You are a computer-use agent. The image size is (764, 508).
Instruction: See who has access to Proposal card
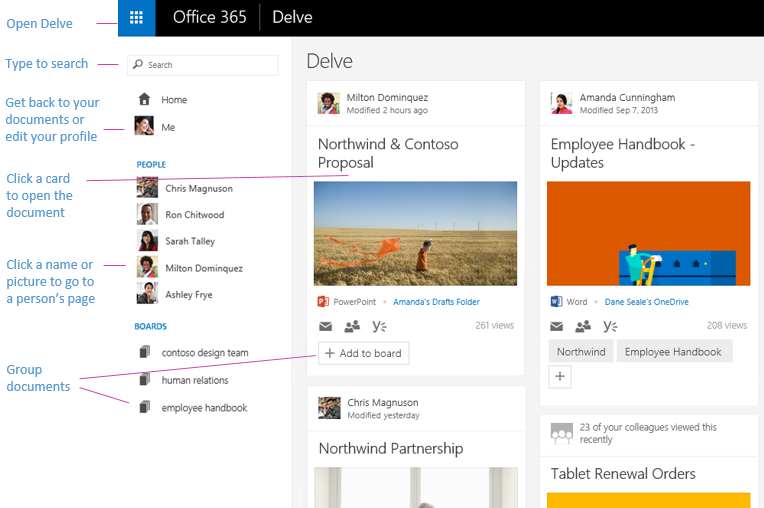(352, 326)
